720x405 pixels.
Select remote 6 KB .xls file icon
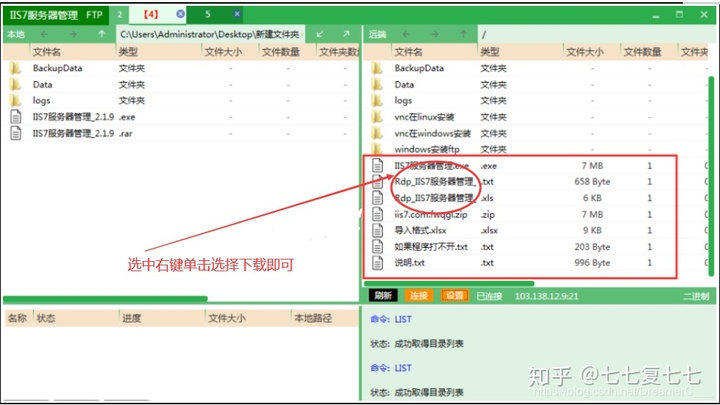(x=377, y=198)
